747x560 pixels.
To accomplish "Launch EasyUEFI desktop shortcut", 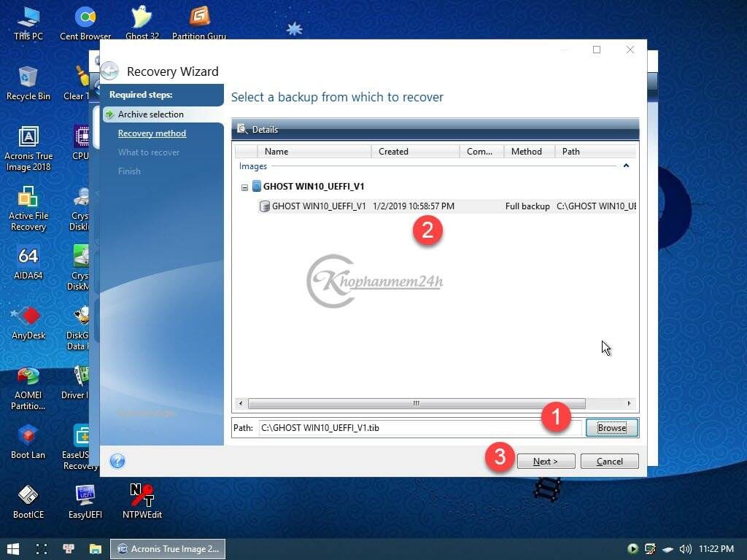I will point(85,500).
